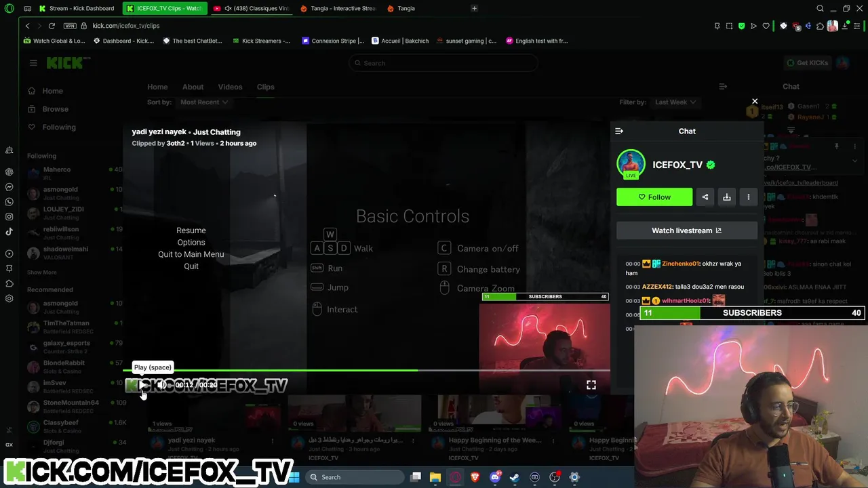Open The best ChatBot bookmark

pos(193,41)
